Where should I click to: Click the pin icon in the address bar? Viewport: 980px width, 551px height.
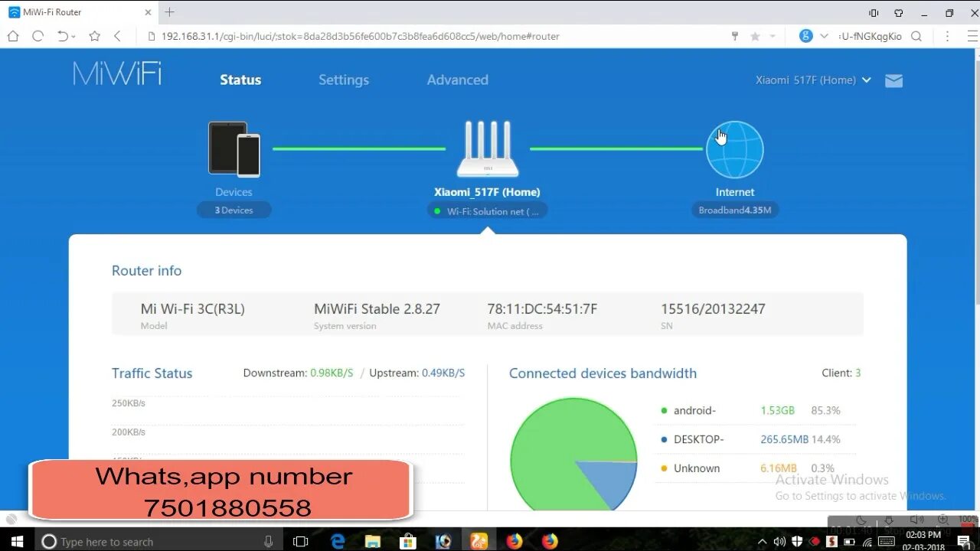click(x=736, y=36)
